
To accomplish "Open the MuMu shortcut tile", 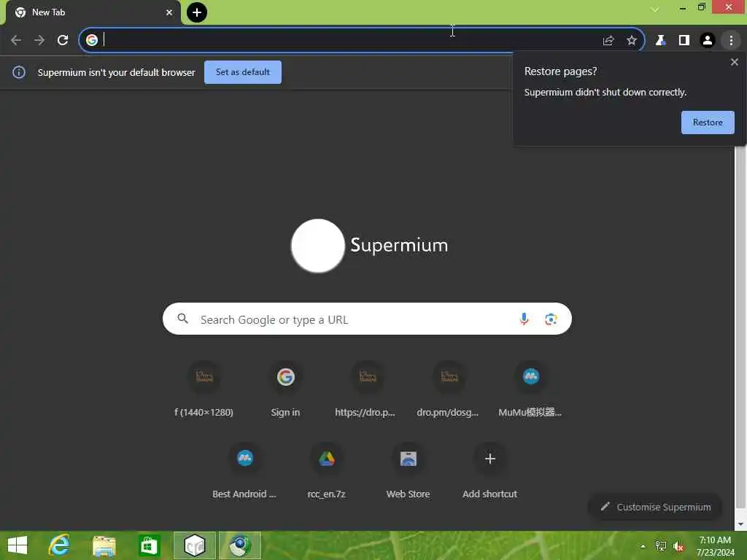I will 530,391.
